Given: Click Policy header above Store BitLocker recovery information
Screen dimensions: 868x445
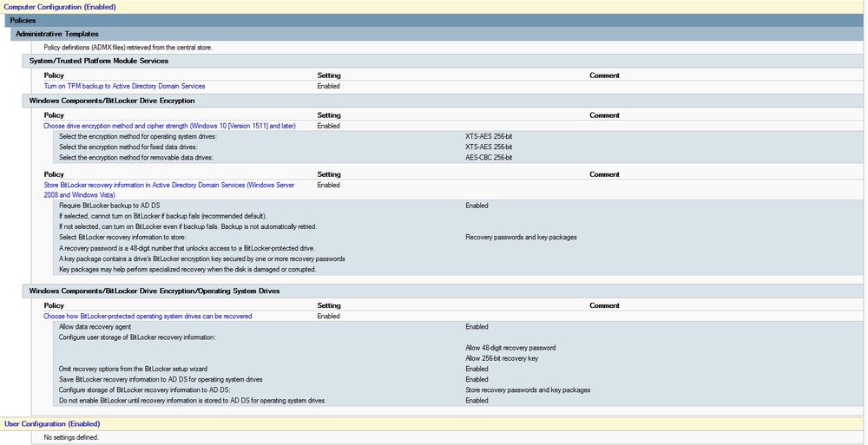Looking at the screenshot, I should click(x=54, y=174).
